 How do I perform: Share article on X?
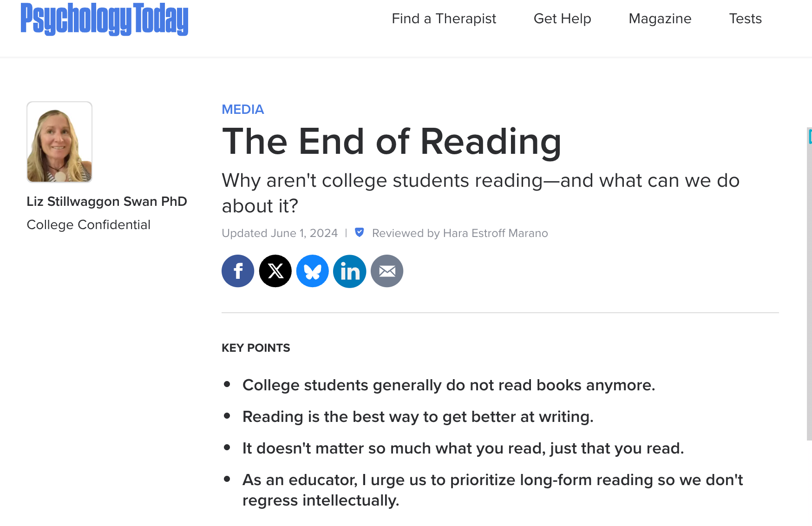(275, 271)
